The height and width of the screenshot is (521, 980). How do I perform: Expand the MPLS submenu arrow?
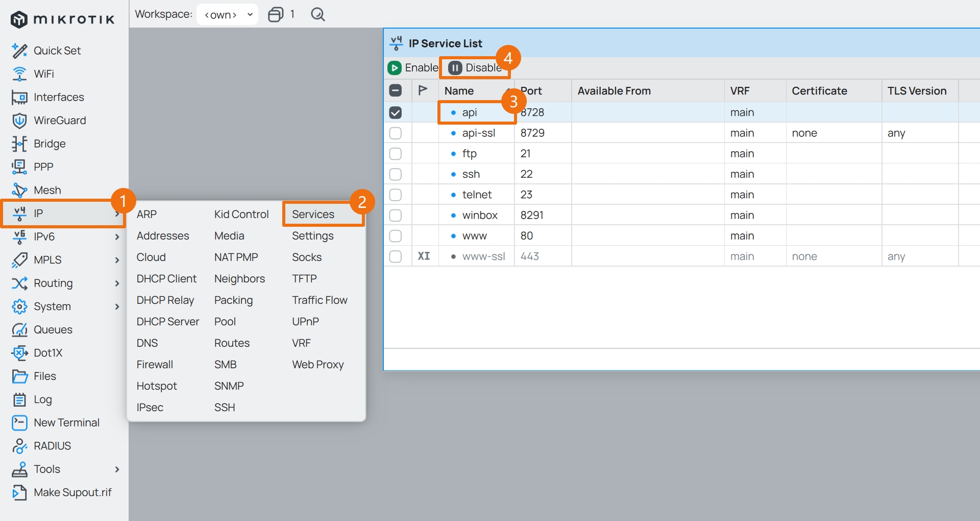point(117,260)
